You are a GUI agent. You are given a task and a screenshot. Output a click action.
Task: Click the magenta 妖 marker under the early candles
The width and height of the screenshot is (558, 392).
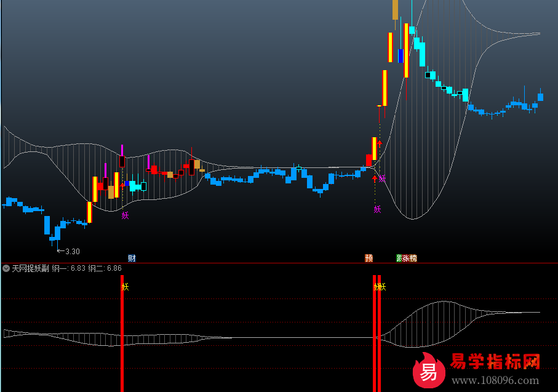point(125,215)
